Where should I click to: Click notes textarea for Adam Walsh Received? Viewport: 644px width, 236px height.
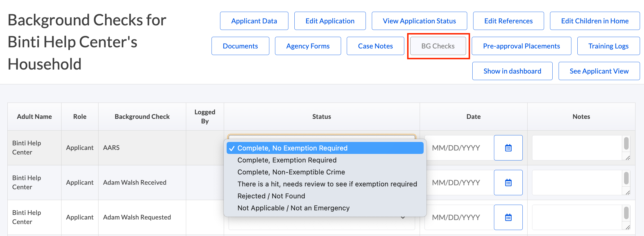577,182
